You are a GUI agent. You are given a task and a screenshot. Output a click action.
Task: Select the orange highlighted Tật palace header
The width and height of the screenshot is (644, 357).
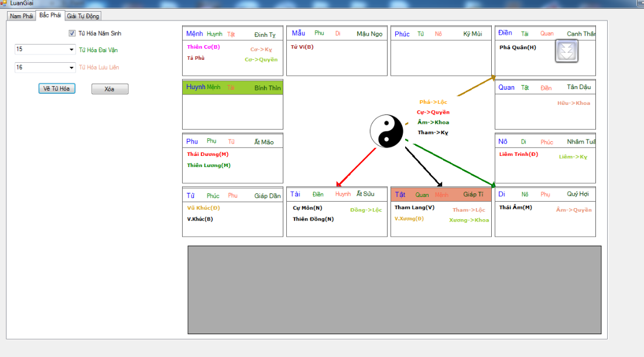pos(441,195)
